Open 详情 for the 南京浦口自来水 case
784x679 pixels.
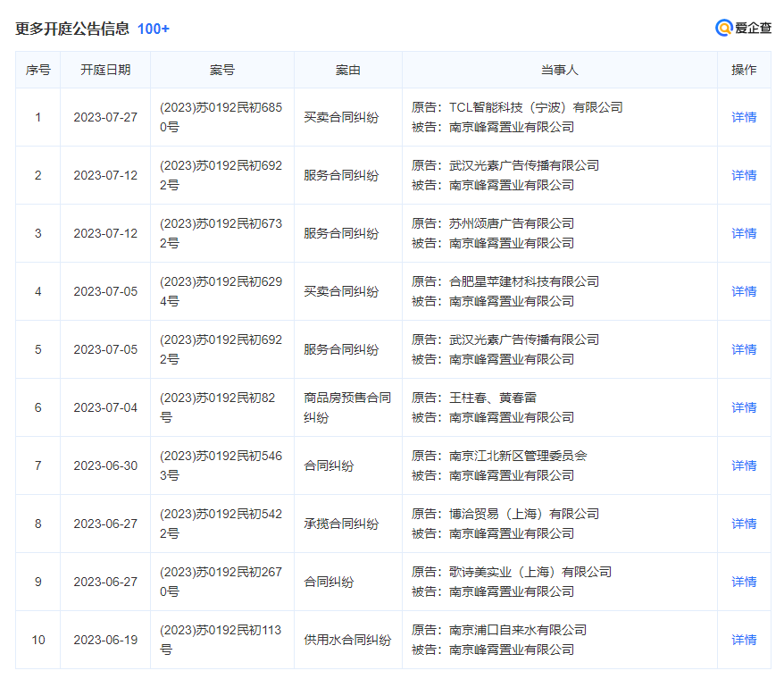point(744,640)
